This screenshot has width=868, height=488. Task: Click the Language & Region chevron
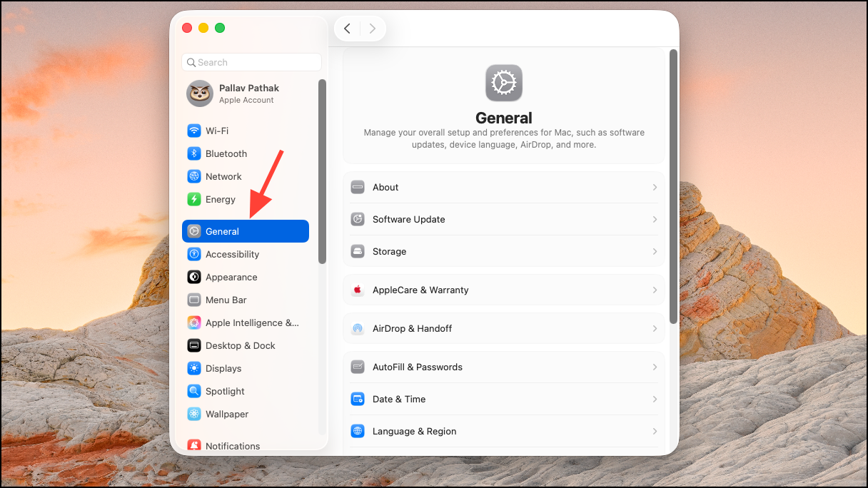pos(655,431)
